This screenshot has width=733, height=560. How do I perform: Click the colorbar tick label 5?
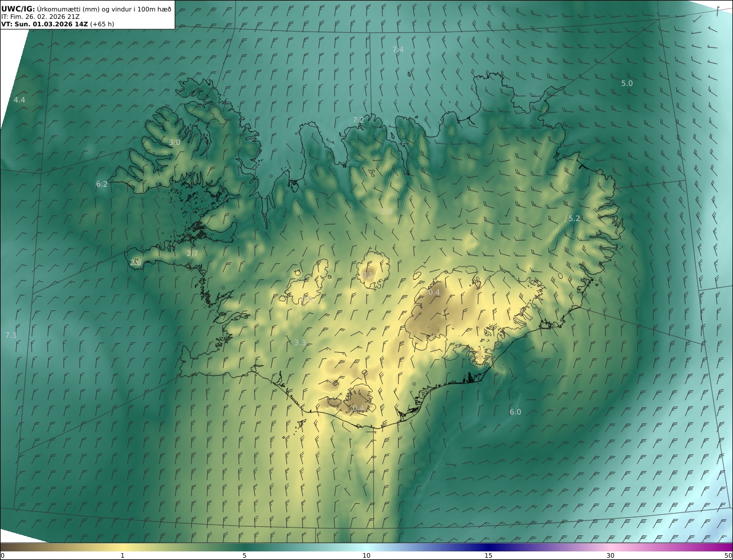pyautogui.click(x=245, y=555)
